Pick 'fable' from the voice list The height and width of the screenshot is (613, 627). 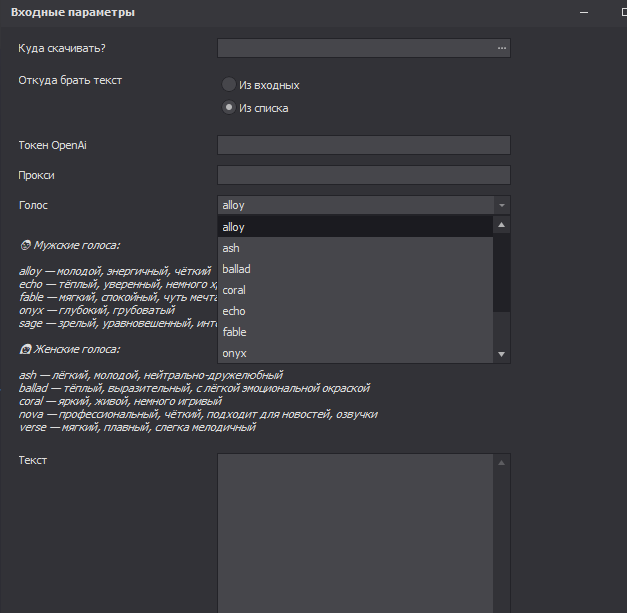tap(355, 332)
